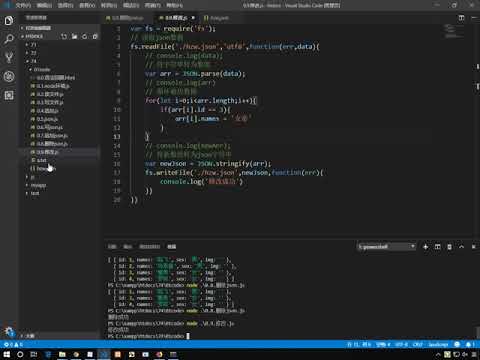Switch to the Output panel tab
Viewport: 480px width, 360px height.
pyautogui.click(x=128, y=247)
